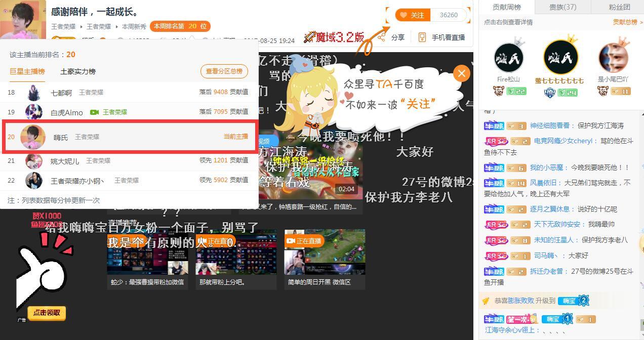Open avatar of 王者荣耀亦小钢丶
The width and height of the screenshot is (644, 340).
pos(34,180)
